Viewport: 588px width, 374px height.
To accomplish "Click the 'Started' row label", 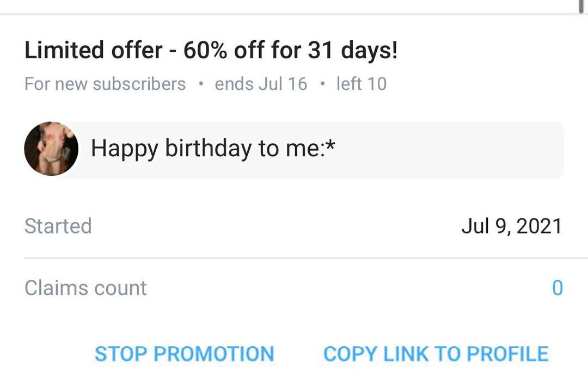I will (x=58, y=226).
